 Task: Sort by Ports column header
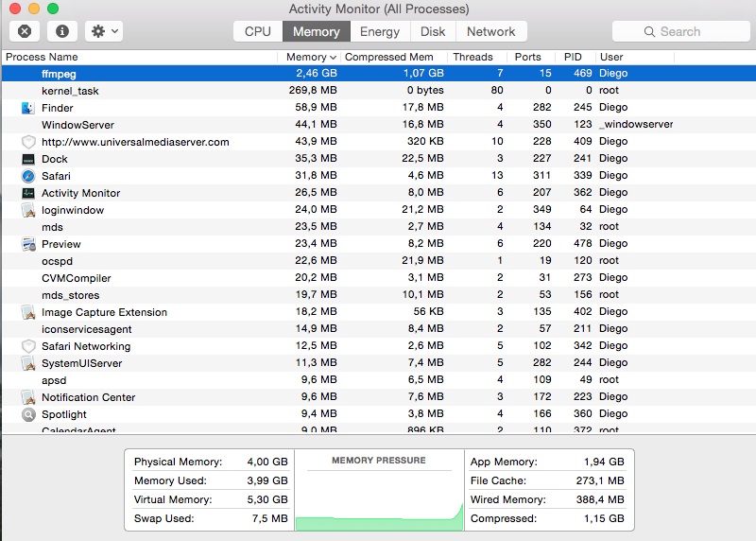530,57
